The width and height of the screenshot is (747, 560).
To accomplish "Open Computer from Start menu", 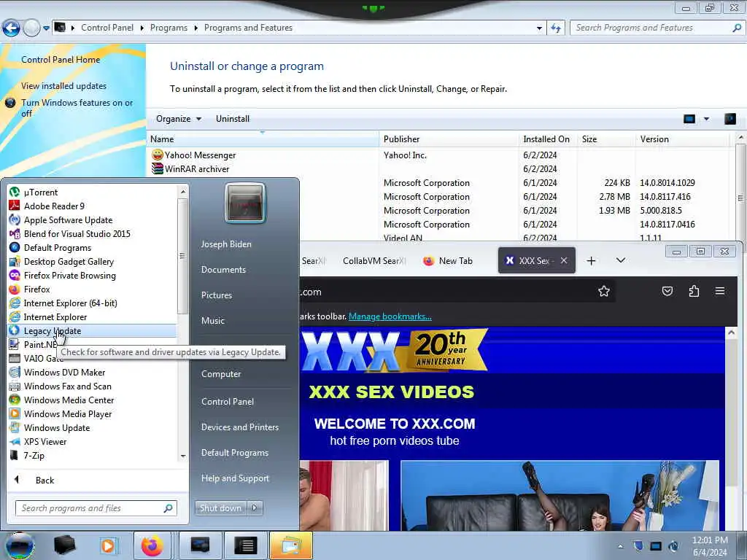I will point(221,374).
